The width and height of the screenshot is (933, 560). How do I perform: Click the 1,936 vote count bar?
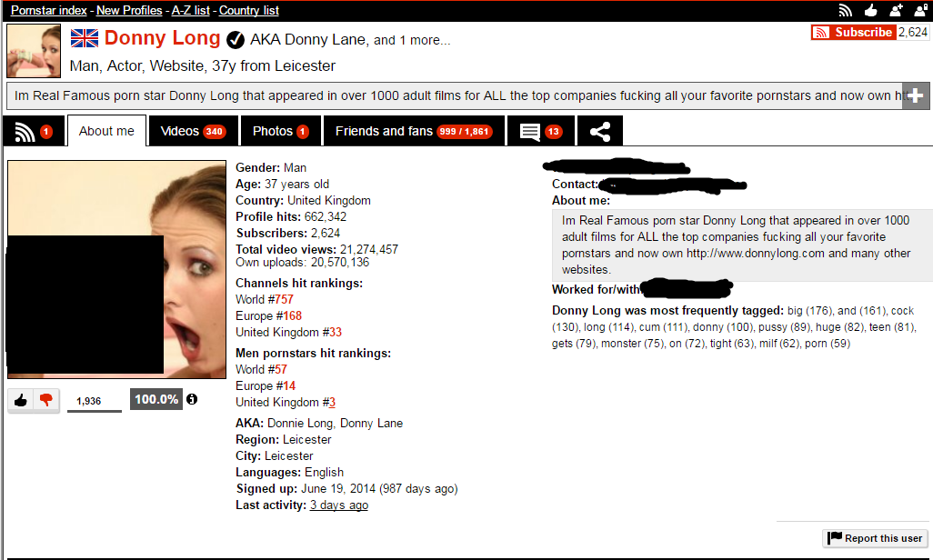point(95,401)
